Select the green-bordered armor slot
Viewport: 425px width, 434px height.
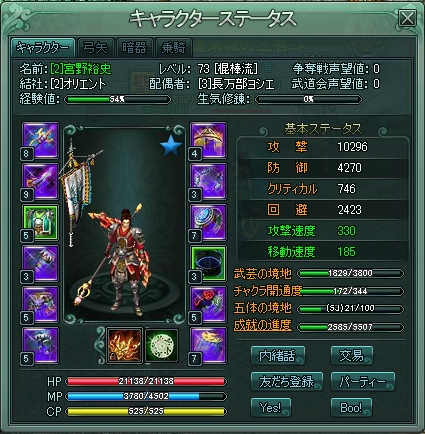(x=40, y=222)
